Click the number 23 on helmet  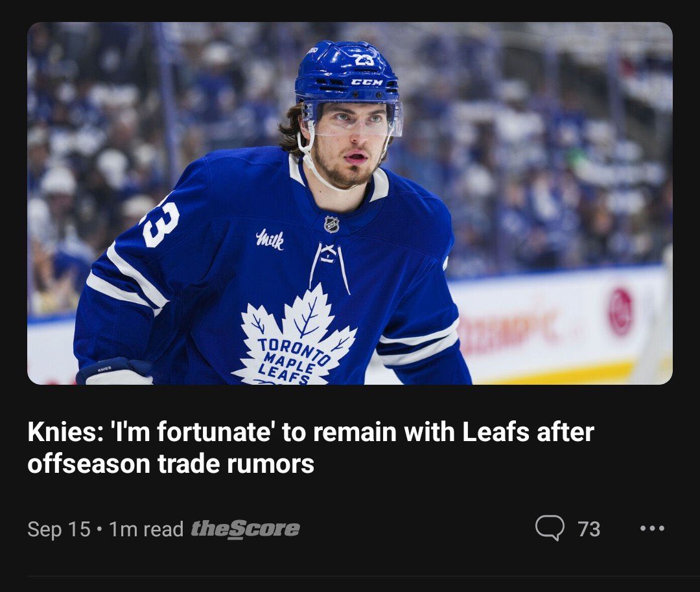click(x=364, y=60)
